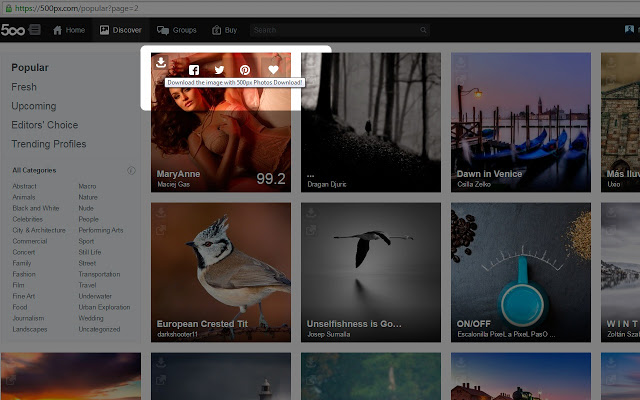Open the Performing Arts category

(x=101, y=230)
